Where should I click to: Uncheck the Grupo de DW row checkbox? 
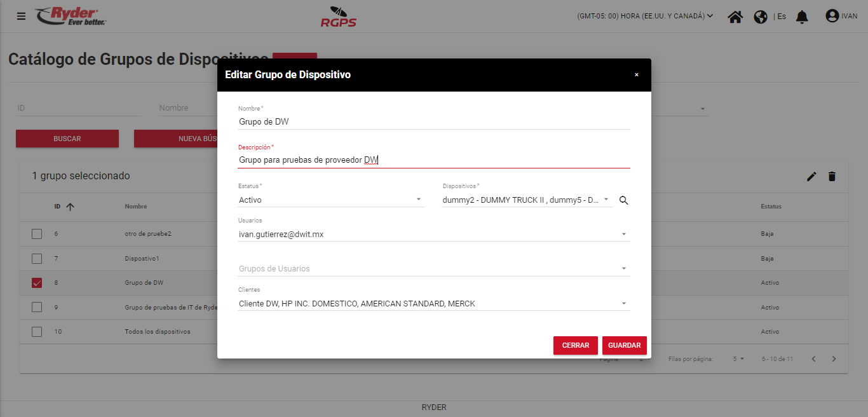pos(37,283)
